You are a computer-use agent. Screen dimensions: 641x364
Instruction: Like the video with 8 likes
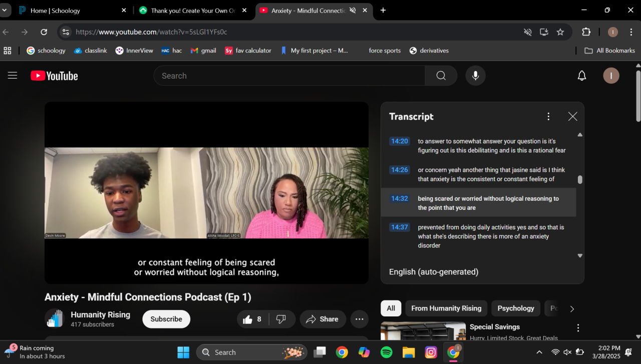(252, 319)
